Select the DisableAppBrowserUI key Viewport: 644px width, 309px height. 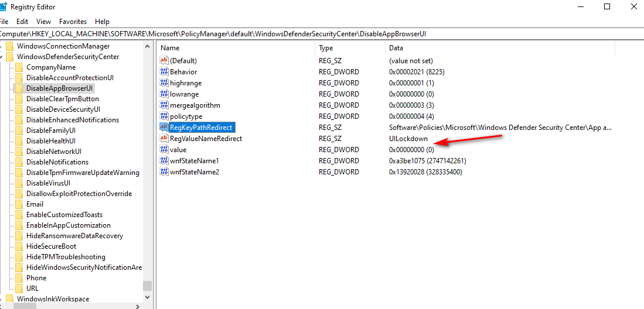(x=60, y=88)
